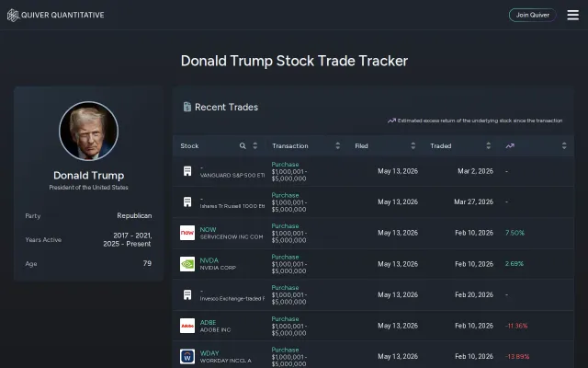Click Donald Trump's profile photo

pyautogui.click(x=88, y=131)
